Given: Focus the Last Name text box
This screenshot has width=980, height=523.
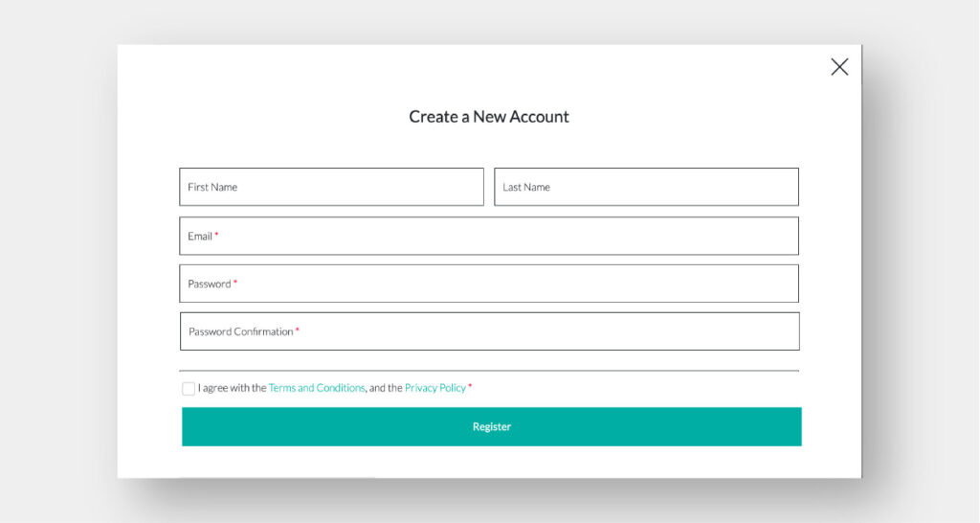Looking at the screenshot, I should coord(670,187).
